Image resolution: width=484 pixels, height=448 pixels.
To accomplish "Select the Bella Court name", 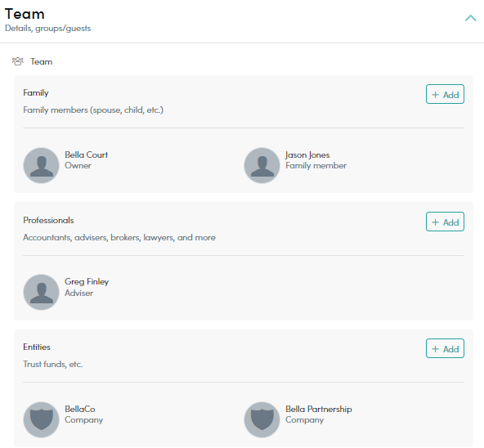I will pos(86,155).
